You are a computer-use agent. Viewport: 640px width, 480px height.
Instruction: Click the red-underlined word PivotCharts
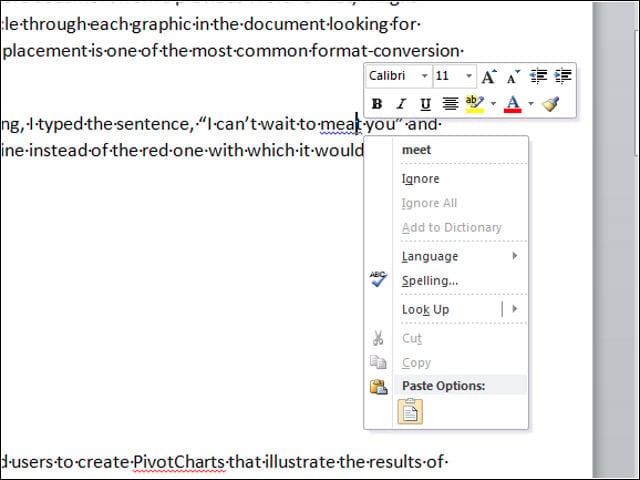coord(179,462)
